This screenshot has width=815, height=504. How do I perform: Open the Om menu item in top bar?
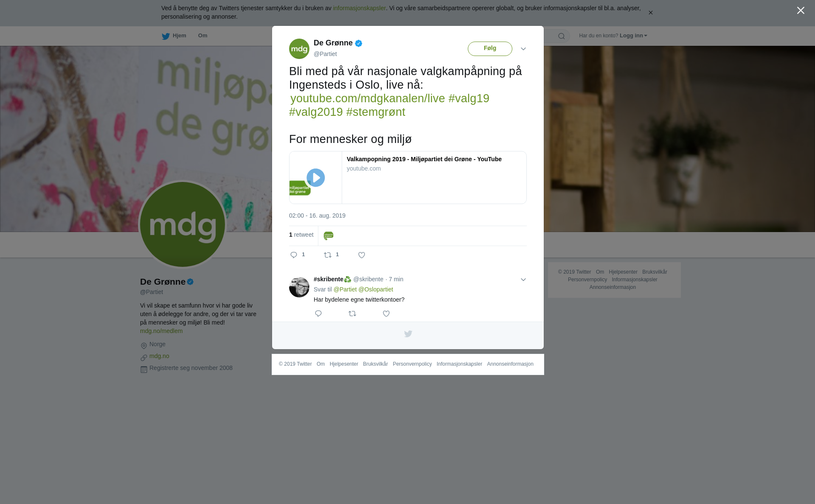pyautogui.click(x=202, y=36)
